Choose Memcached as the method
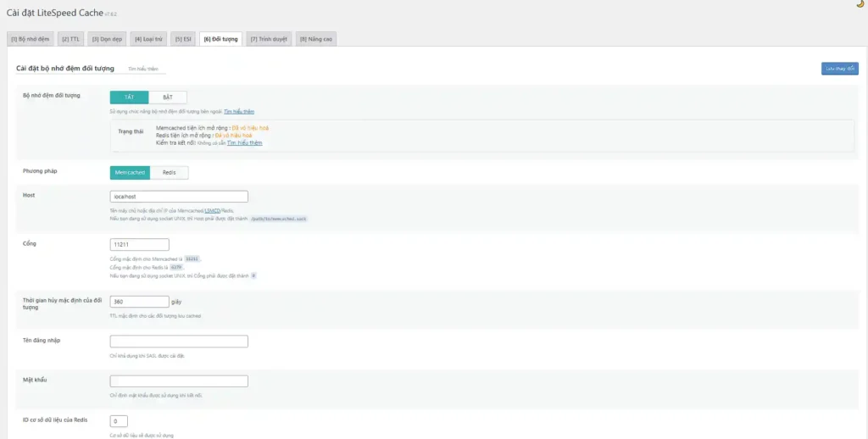Screen dimensions: 868x439 point(130,173)
